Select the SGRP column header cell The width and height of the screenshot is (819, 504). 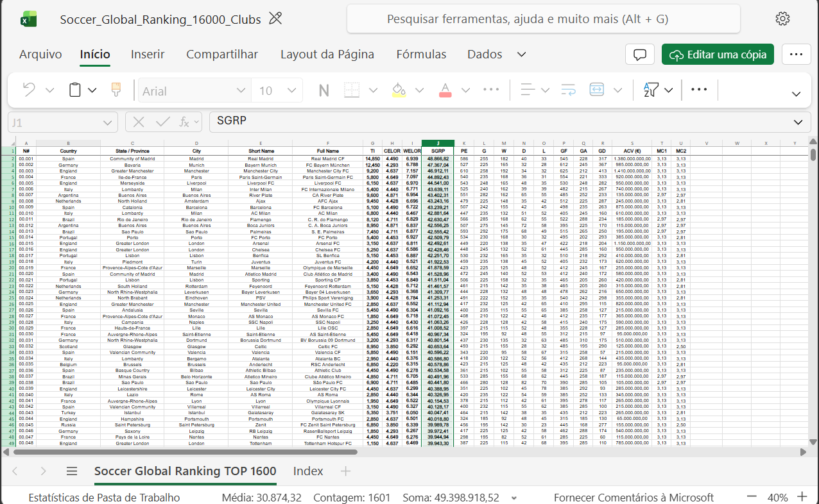coord(438,151)
